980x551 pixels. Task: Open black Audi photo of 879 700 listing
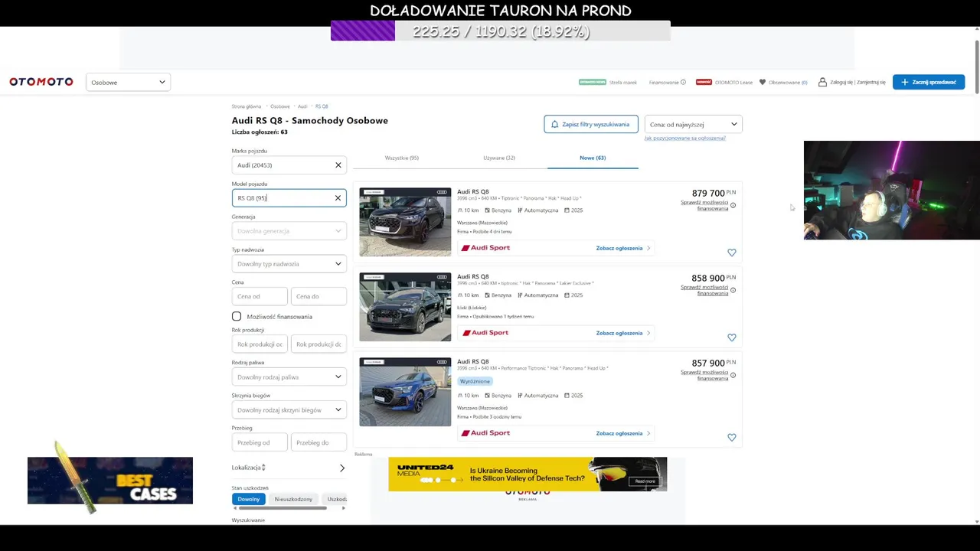point(405,222)
